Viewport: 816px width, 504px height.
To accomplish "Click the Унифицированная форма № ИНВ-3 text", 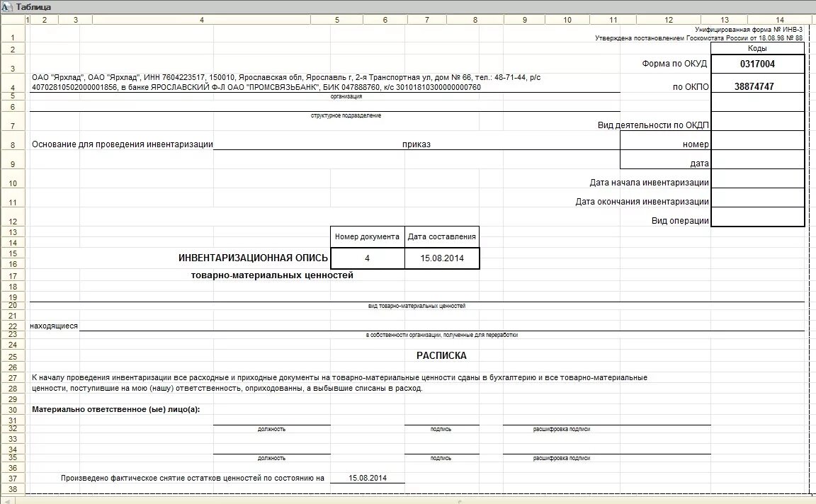I will (748, 30).
